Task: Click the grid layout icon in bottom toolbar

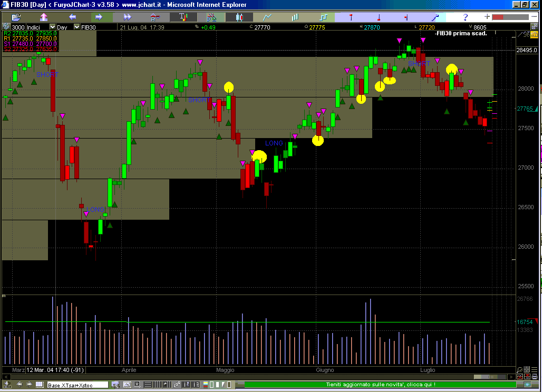Action: (x=39, y=385)
